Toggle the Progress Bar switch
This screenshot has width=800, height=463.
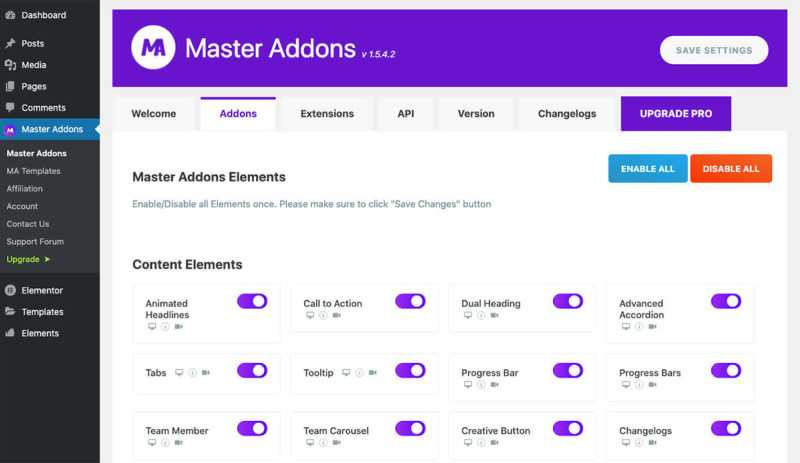568,371
